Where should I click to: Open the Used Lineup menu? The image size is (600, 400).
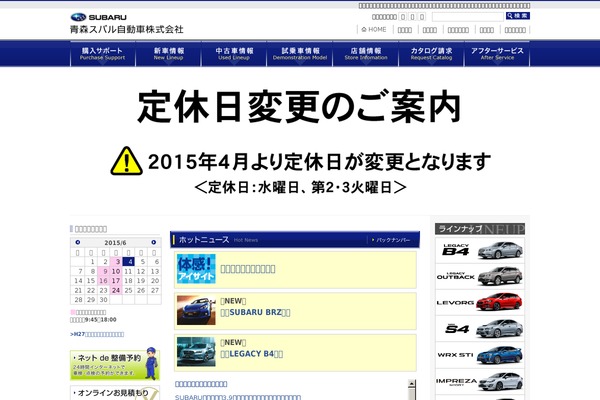234,54
